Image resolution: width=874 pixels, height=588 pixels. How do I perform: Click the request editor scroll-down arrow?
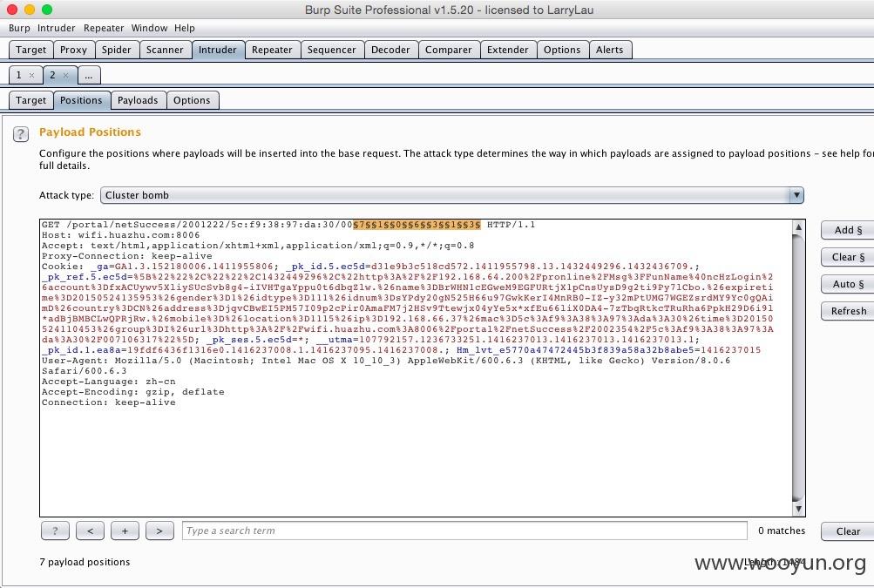tap(798, 509)
